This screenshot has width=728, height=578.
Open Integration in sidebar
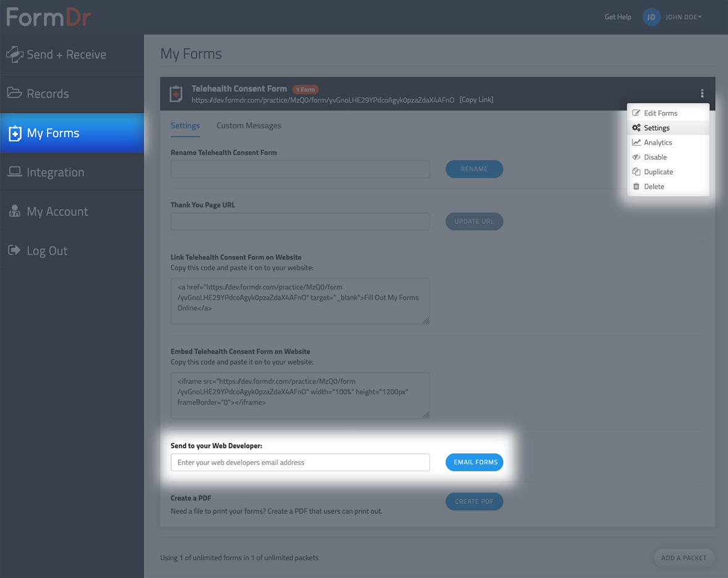coord(72,171)
